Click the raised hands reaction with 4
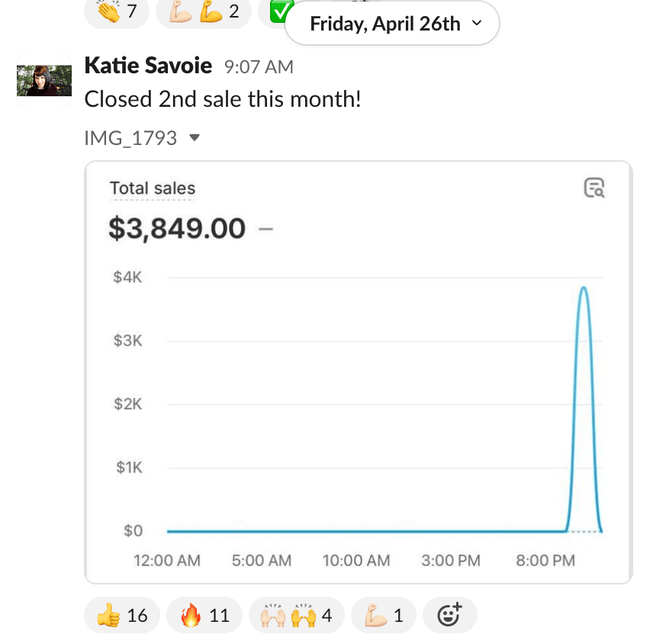 coord(296,615)
